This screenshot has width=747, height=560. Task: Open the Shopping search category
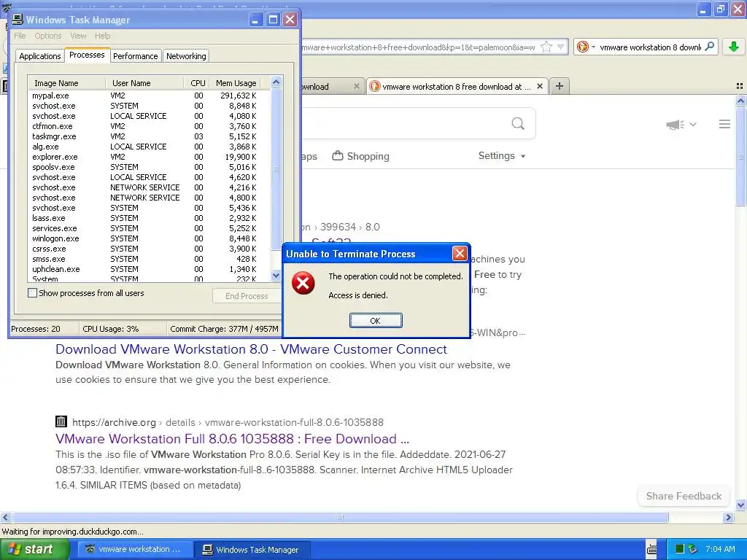360,156
